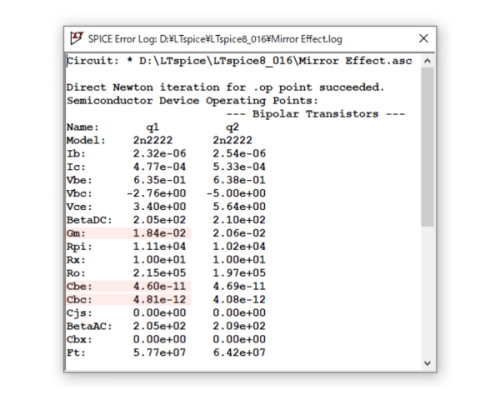Click the BetaDC row label
This screenshot has width=500, height=400.
coord(89,220)
